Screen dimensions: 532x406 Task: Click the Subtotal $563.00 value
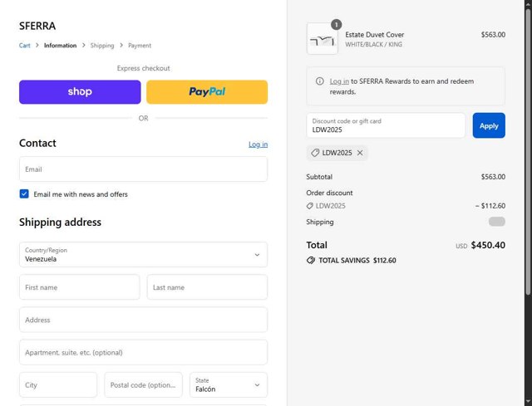[x=493, y=177]
